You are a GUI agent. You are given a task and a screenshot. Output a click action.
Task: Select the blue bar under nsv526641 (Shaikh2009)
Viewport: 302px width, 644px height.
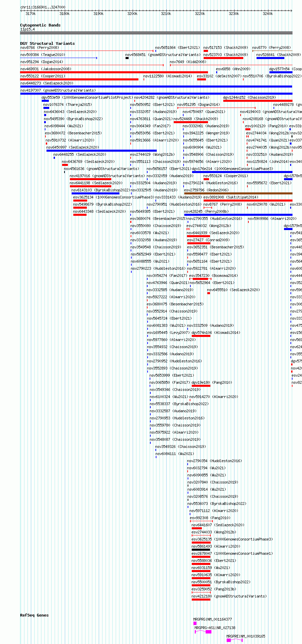pyautogui.click(x=270, y=58)
